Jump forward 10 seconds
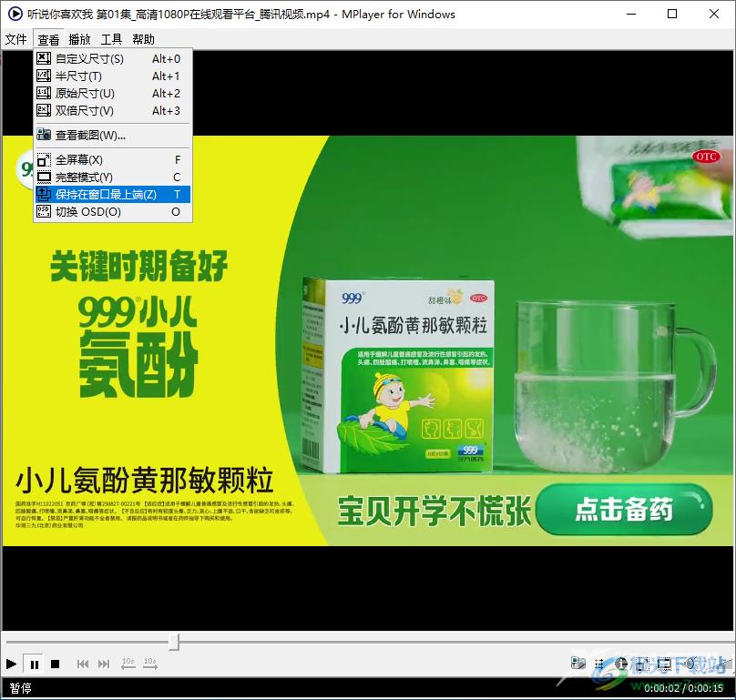This screenshot has width=736, height=700. [x=150, y=663]
